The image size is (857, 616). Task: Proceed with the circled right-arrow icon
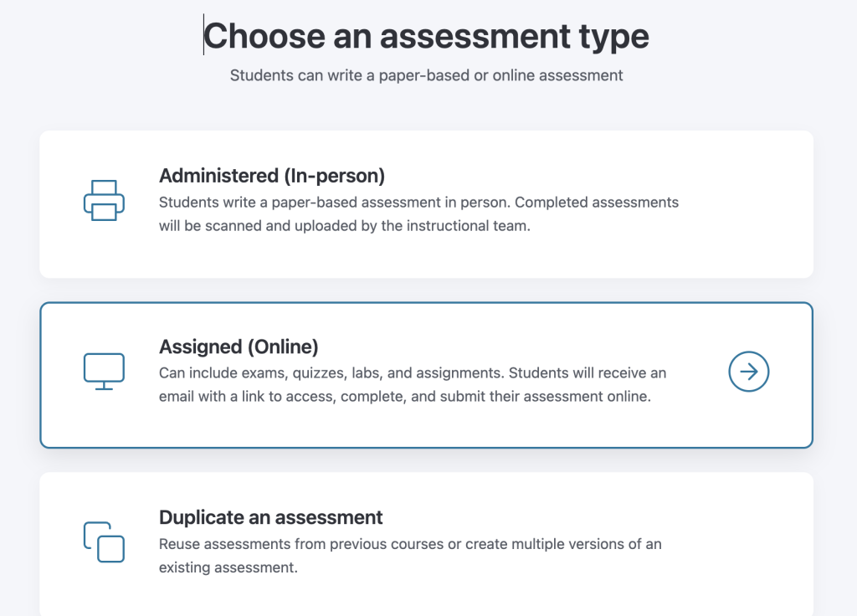click(749, 372)
